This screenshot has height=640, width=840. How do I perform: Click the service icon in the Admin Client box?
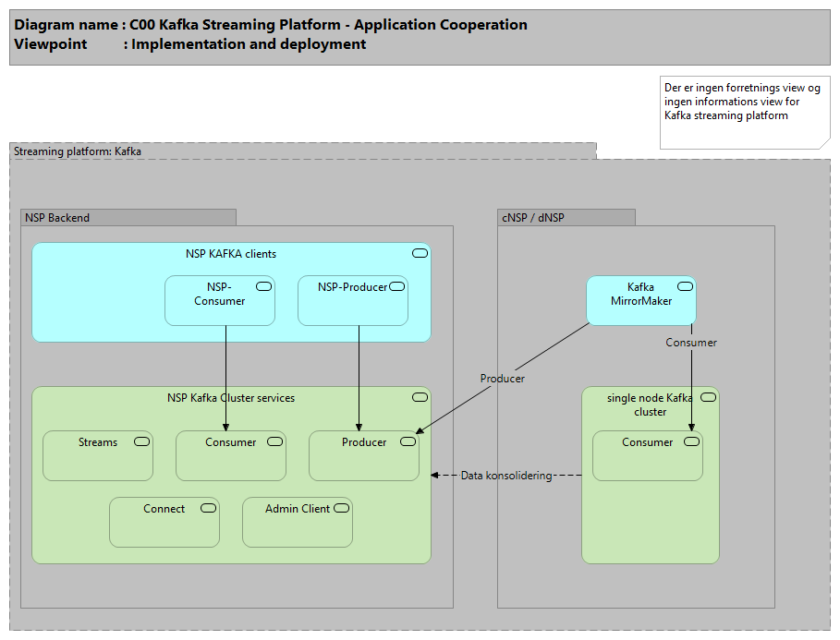pos(341,508)
